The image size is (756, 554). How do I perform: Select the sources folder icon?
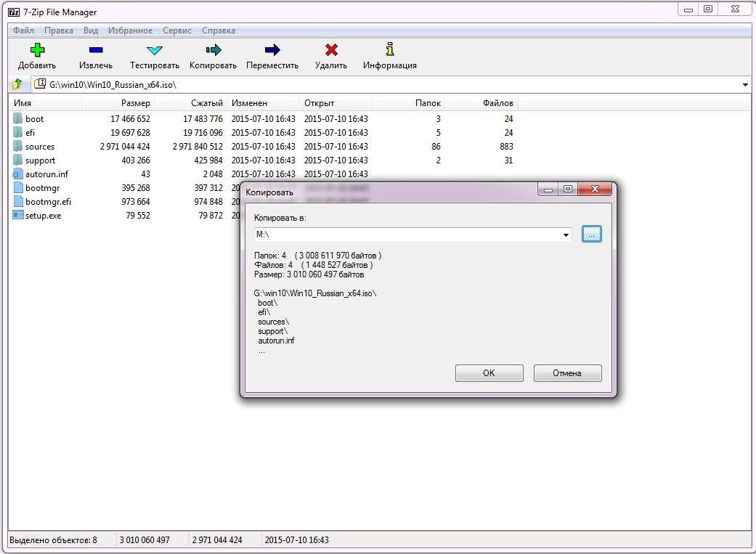[x=18, y=146]
